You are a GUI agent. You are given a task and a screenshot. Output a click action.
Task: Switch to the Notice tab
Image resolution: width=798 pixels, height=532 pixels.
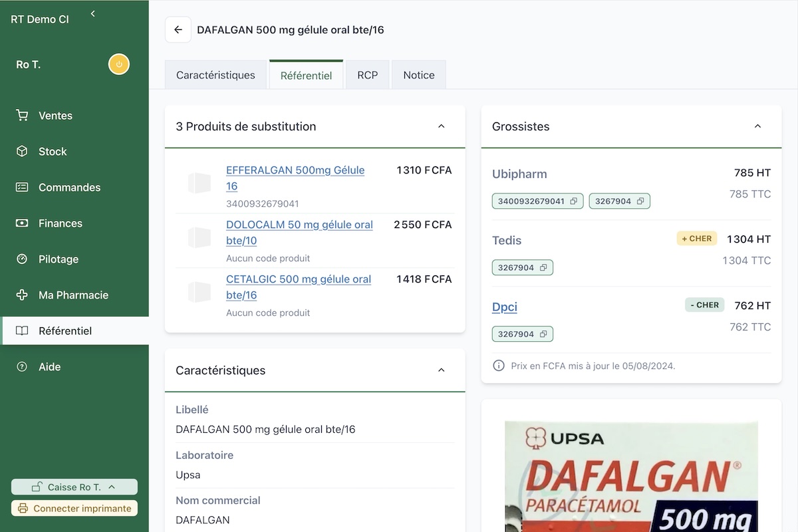418,75
